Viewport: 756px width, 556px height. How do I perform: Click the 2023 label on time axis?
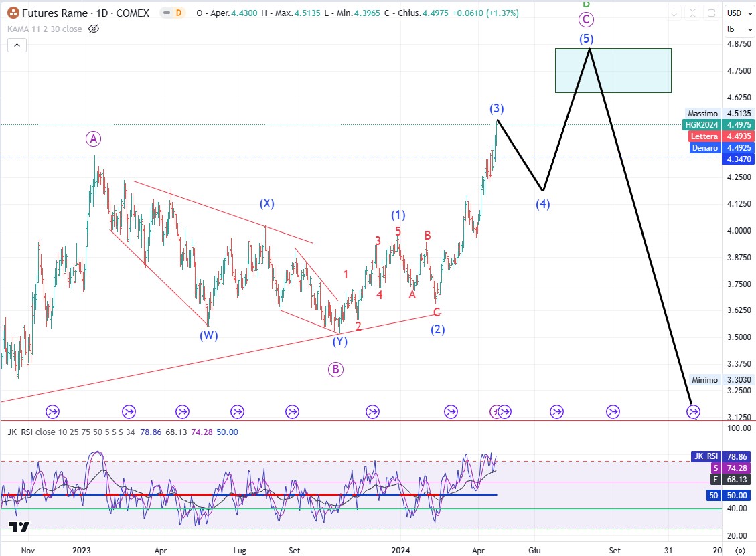[x=82, y=550]
